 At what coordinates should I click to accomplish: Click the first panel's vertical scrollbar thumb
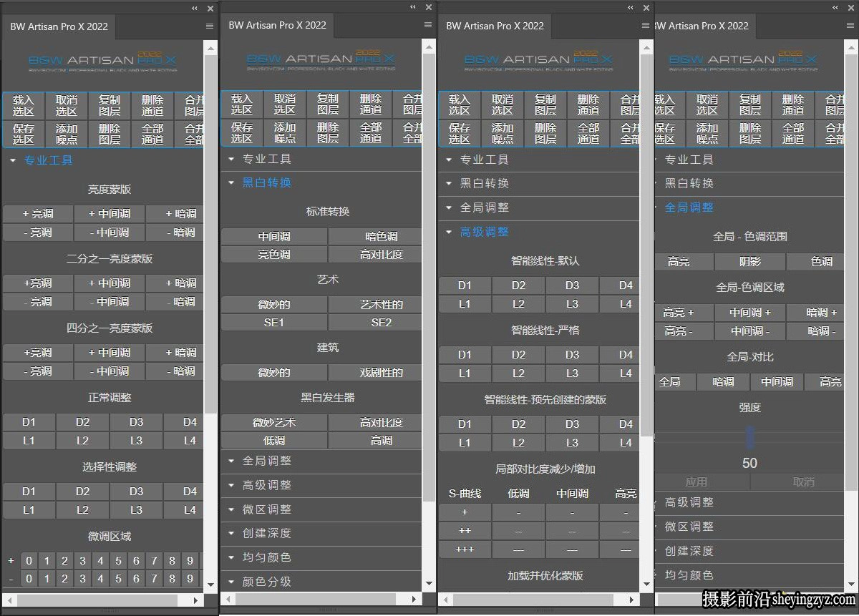(x=210, y=233)
